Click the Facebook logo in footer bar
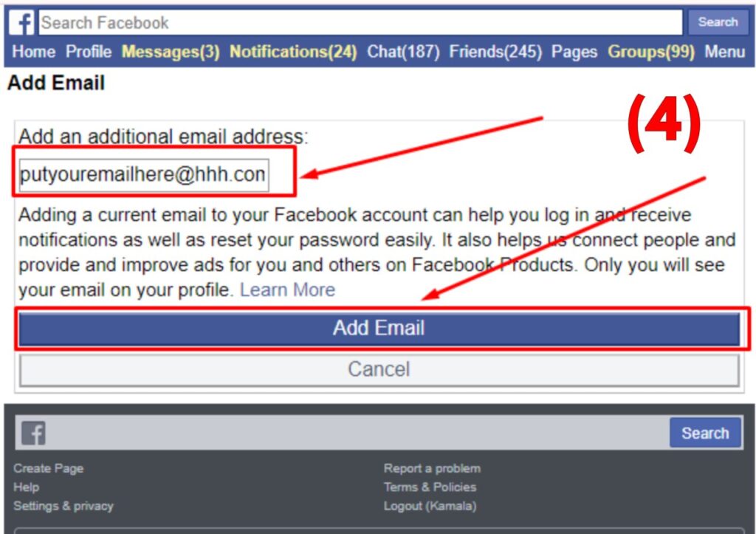Viewport: 756px width, 534px height. point(33,433)
